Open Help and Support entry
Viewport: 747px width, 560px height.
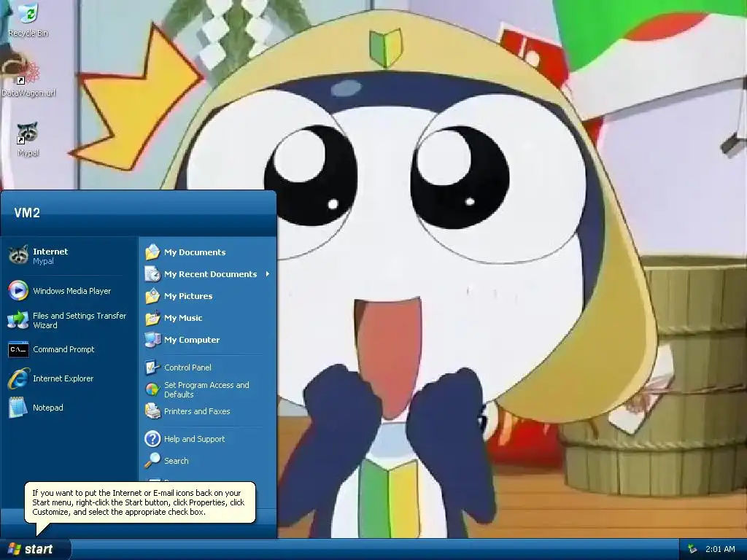click(x=208, y=438)
